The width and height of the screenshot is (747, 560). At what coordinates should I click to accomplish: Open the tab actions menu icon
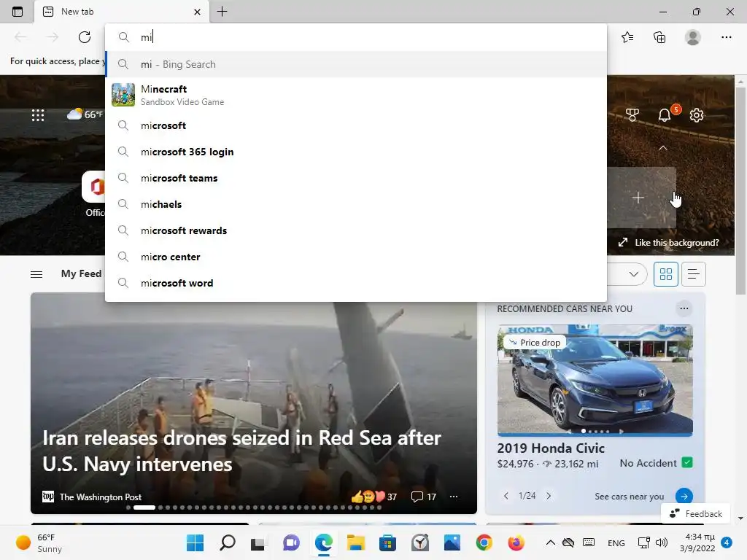tap(18, 12)
